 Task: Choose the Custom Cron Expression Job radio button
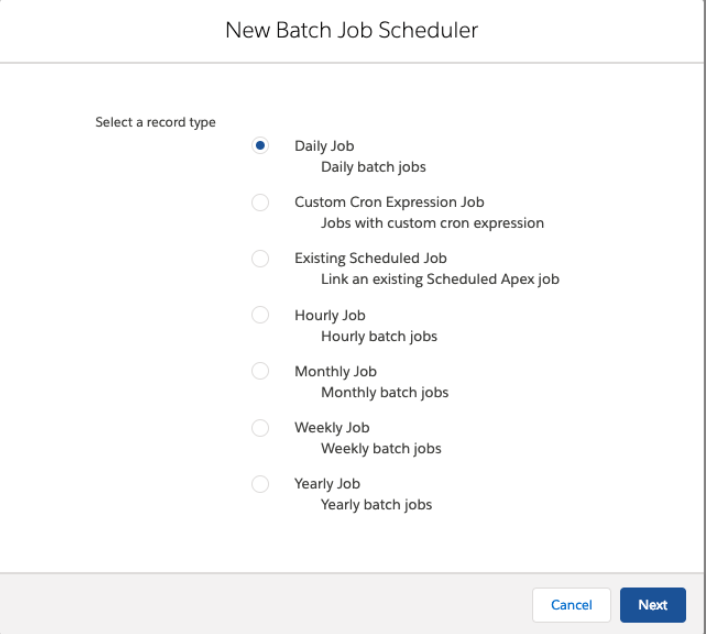260,202
